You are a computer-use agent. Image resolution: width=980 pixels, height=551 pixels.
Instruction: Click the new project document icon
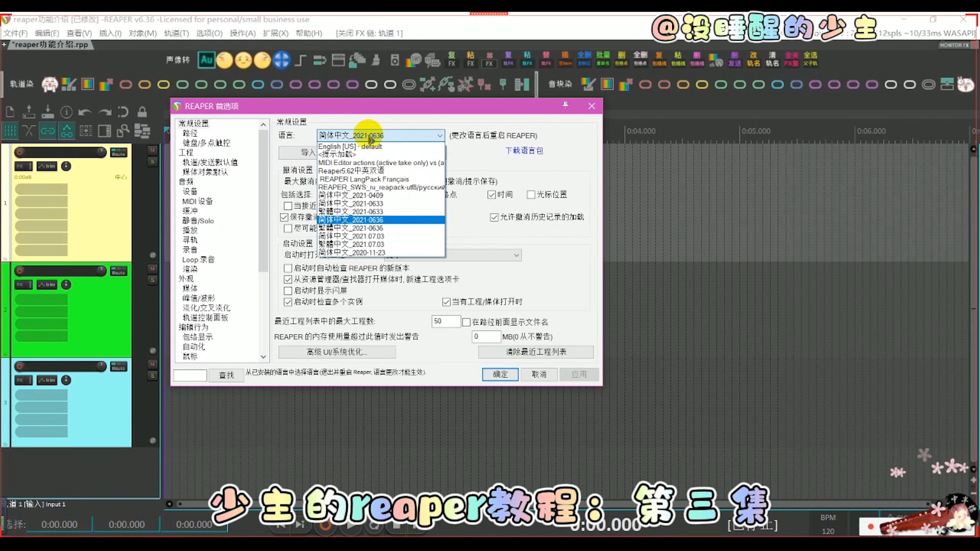tap(10, 112)
